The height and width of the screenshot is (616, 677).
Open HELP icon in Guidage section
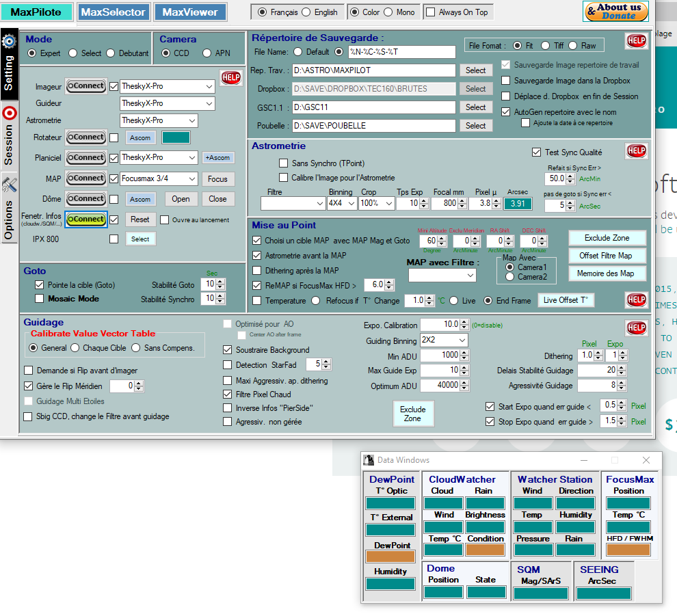(637, 327)
